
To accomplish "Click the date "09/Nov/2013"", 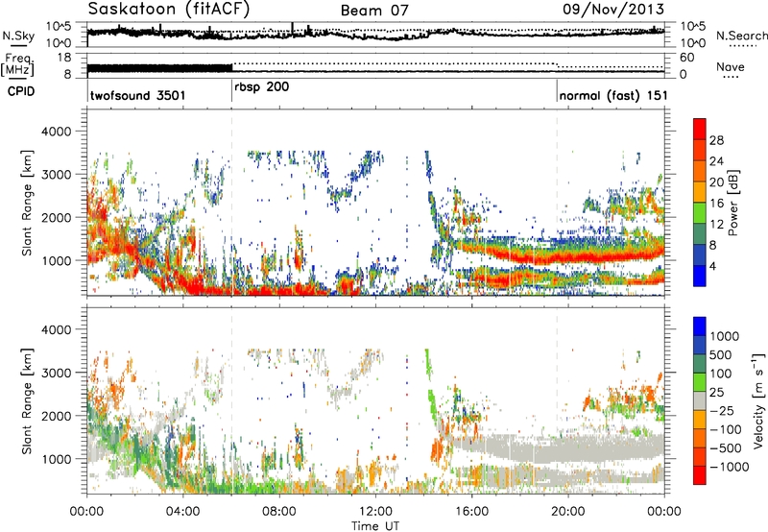I will 613,9.
